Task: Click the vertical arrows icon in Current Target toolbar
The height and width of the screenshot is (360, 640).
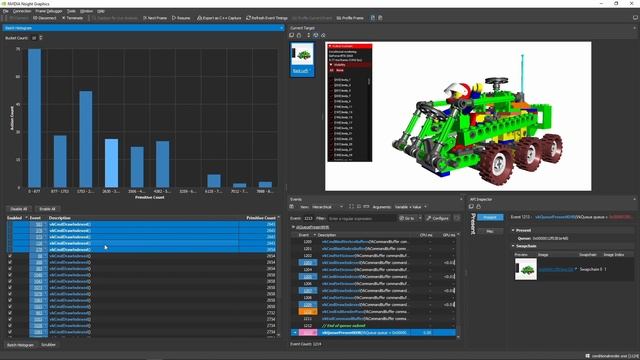Action: [308, 36]
